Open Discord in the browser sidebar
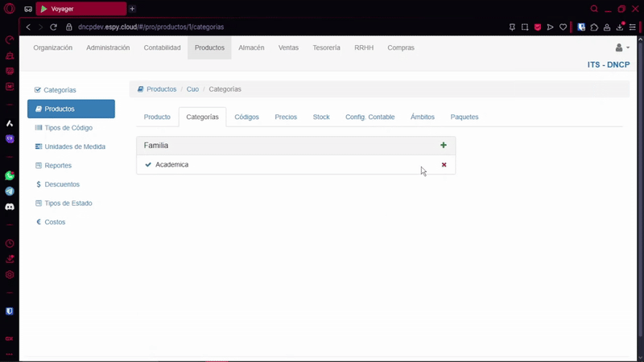644x362 pixels. [10, 207]
